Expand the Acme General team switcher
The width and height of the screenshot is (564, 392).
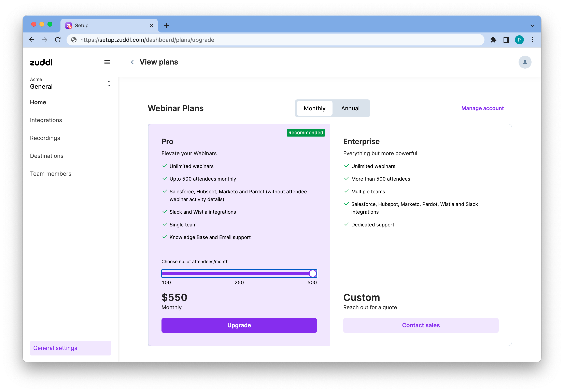point(109,84)
